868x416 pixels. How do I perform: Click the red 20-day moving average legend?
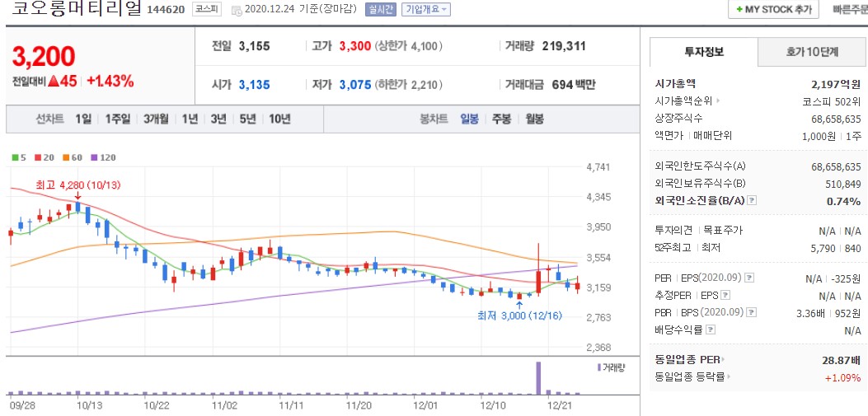(x=45, y=157)
